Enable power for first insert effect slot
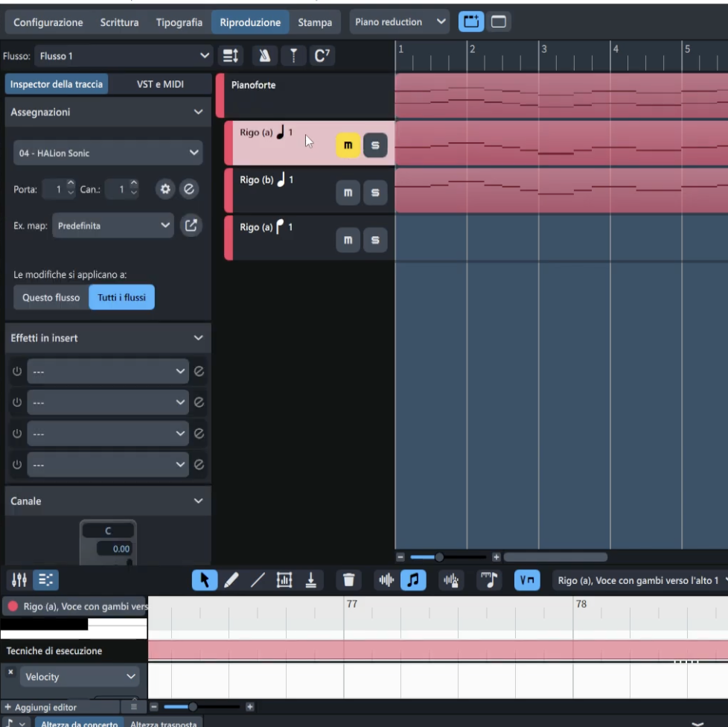Image resolution: width=728 pixels, height=727 pixels. (17, 371)
